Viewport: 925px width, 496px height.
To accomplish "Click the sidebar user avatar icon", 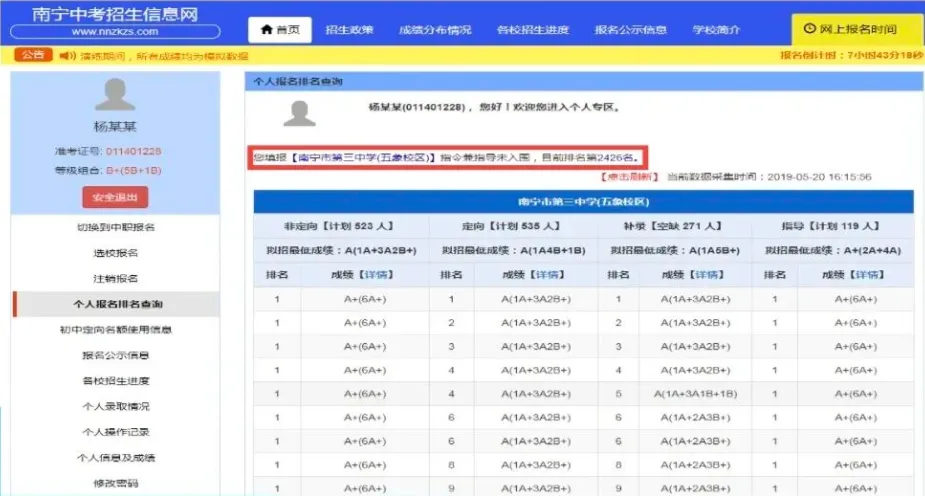I will click(115, 94).
